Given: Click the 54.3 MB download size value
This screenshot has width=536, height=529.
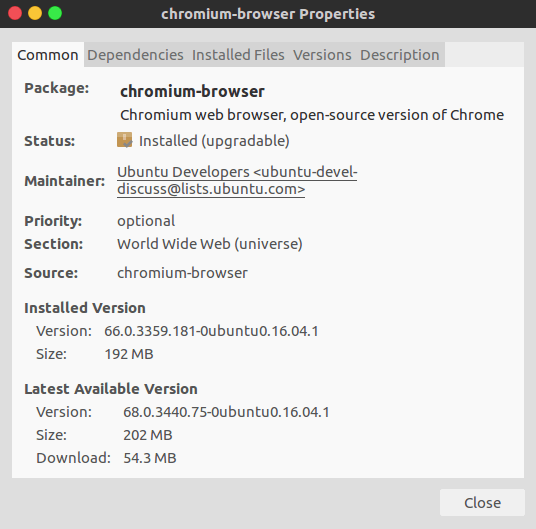Looking at the screenshot, I should (150, 458).
